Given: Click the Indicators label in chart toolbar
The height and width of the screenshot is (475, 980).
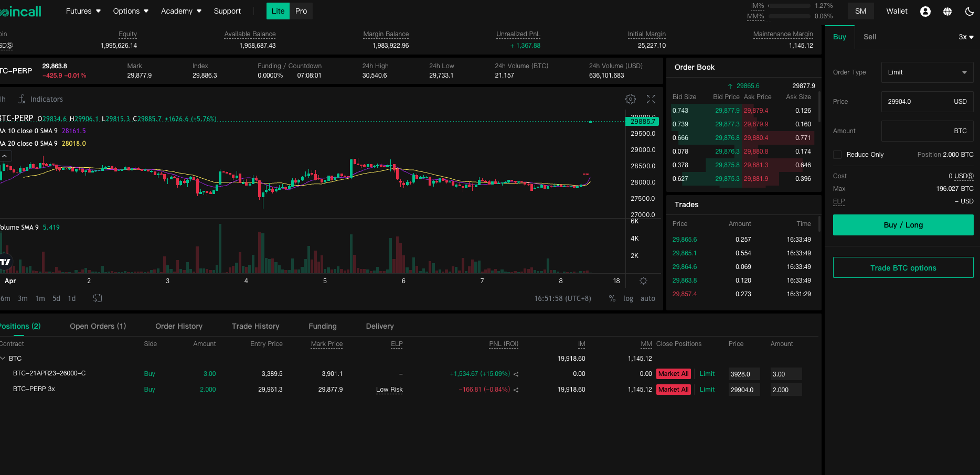Looking at the screenshot, I should coord(47,99).
